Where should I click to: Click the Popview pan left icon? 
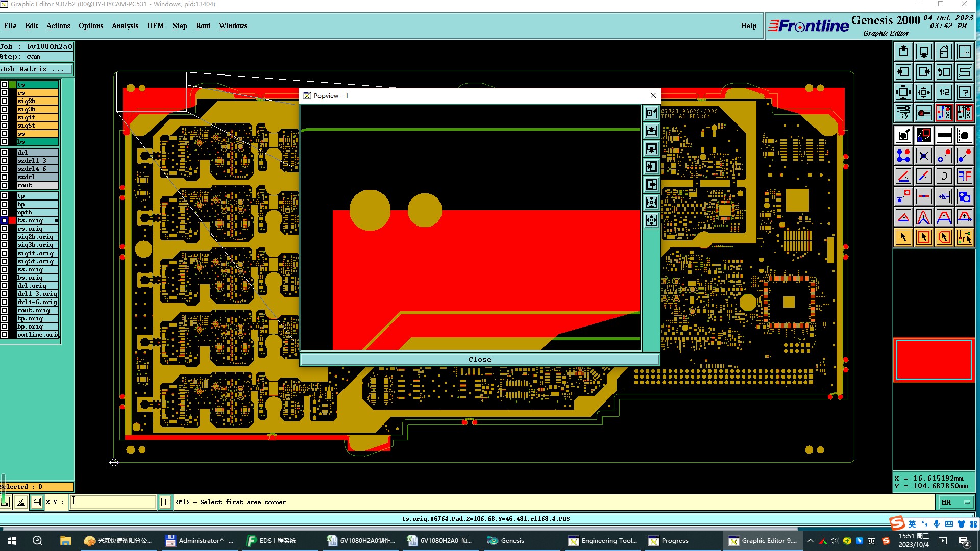point(651,167)
